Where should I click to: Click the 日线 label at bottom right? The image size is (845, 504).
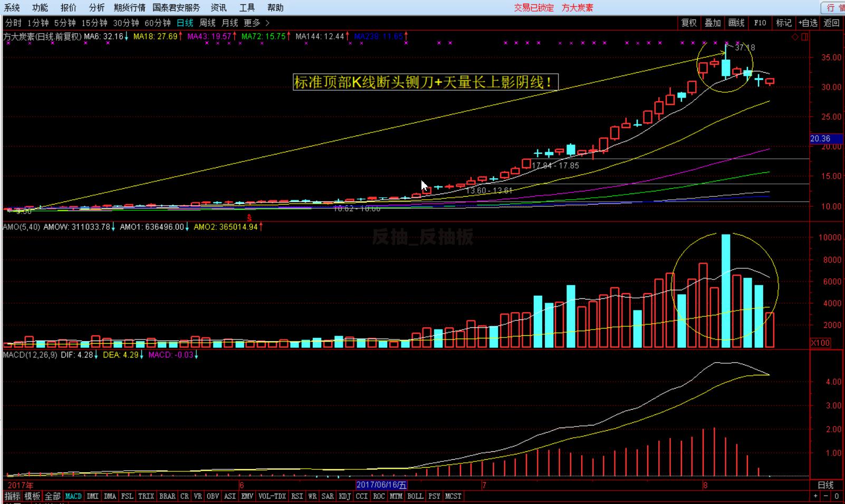825,485
